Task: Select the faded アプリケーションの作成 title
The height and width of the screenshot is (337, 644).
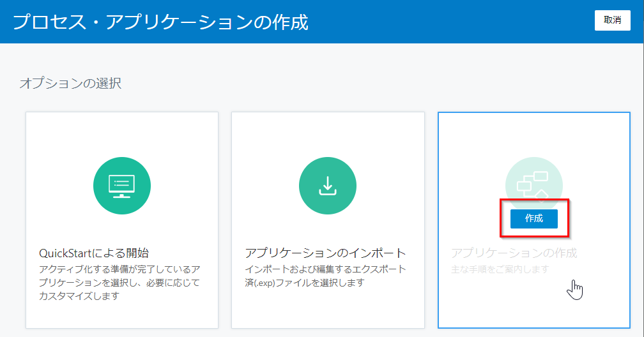Action: point(514,253)
